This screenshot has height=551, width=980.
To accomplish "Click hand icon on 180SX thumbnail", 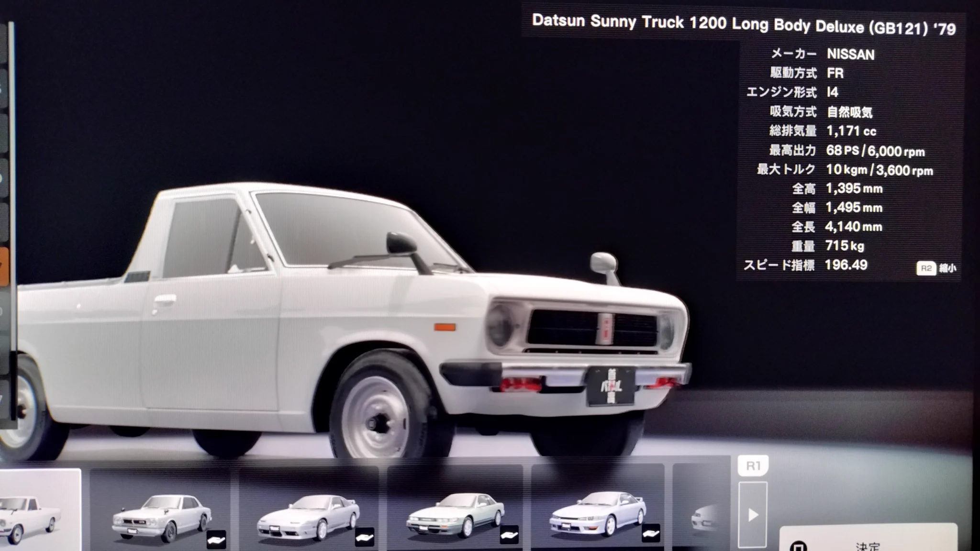I will pos(364,538).
